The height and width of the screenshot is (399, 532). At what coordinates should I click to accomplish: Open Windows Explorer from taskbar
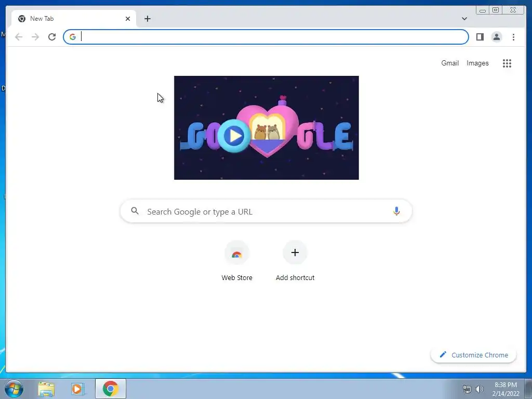46,389
